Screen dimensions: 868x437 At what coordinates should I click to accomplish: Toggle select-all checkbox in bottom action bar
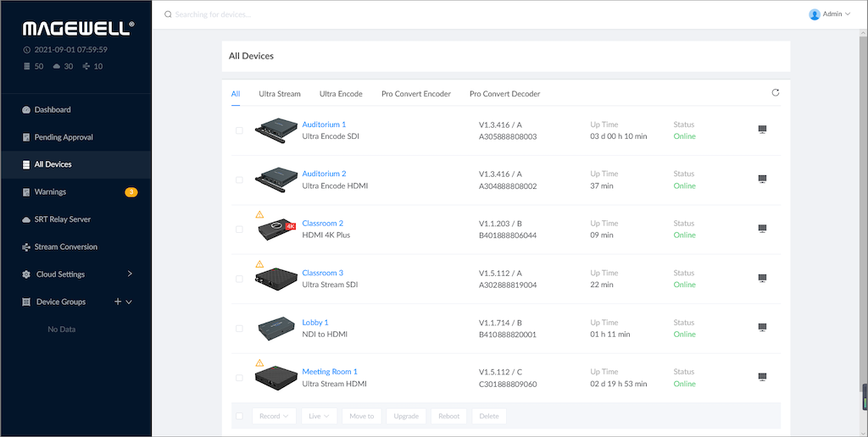coord(239,416)
